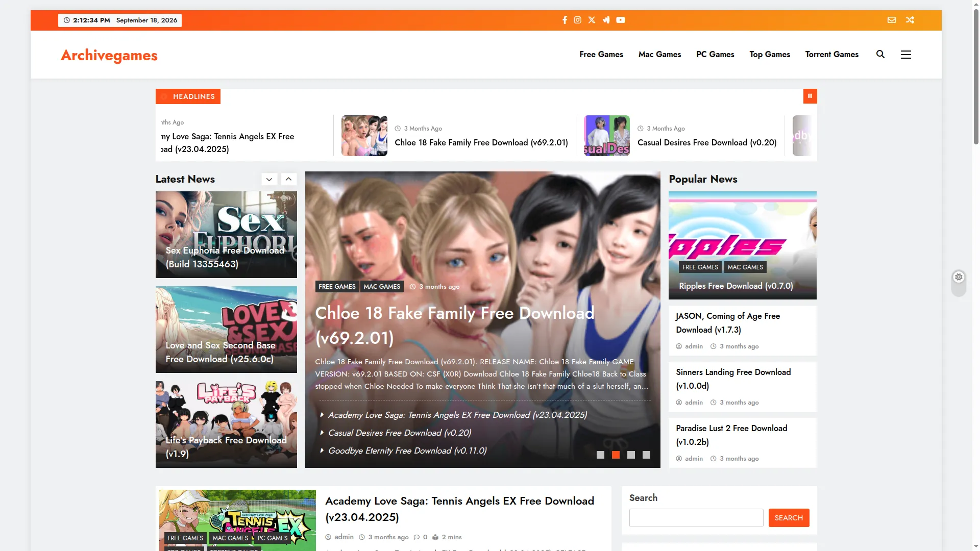
Task: Click the random post shuffle icon
Action: tap(910, 20)
